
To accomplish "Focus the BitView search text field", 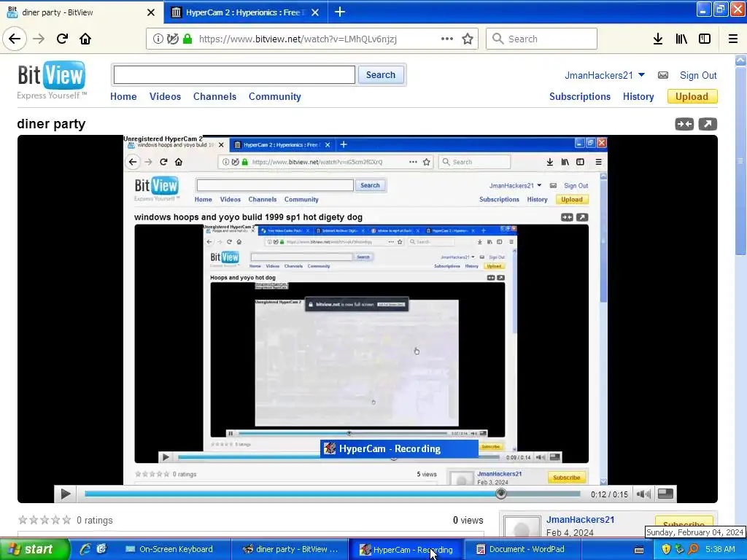I will click(x=234, y=75).
